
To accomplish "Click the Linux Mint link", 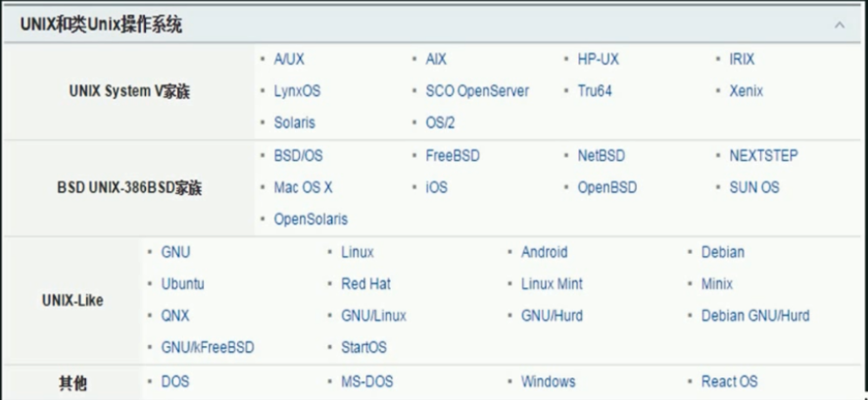I will 552,284.
